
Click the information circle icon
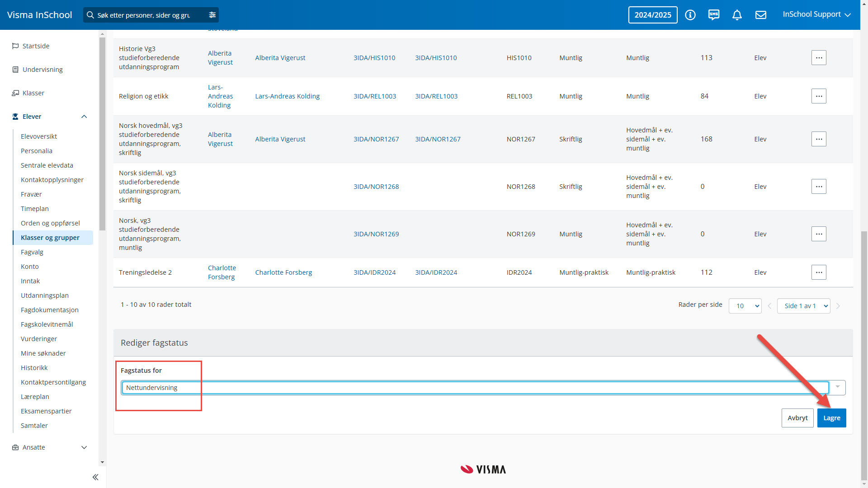tap(690, 15)
